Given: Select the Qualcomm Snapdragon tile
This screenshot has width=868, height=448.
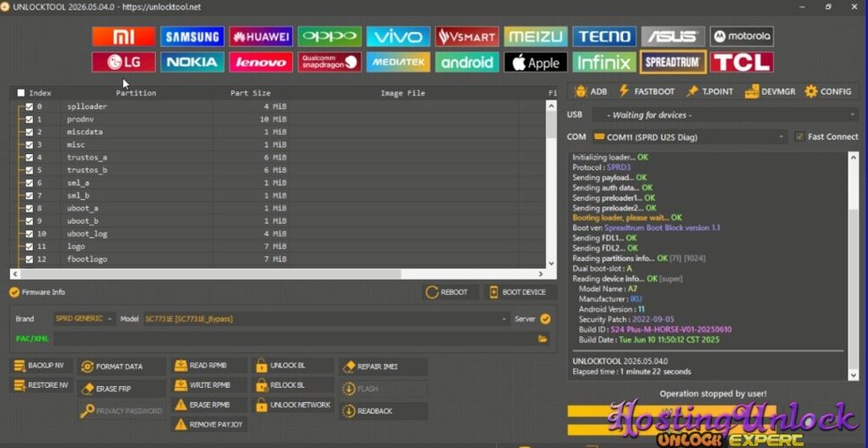Looking at the screenshot, I should (329, 62).
